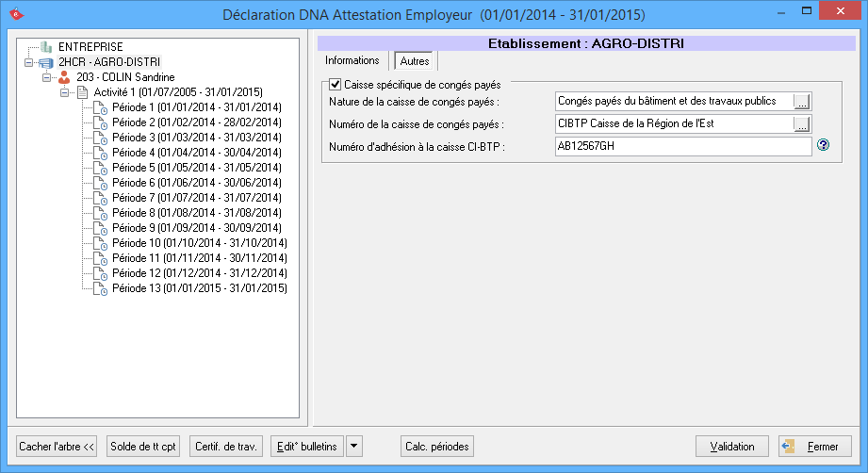This screenshot has height=473, width=868.
Task: Click the employee icon for COLIN Sandrine
Action: coord(64,77)
